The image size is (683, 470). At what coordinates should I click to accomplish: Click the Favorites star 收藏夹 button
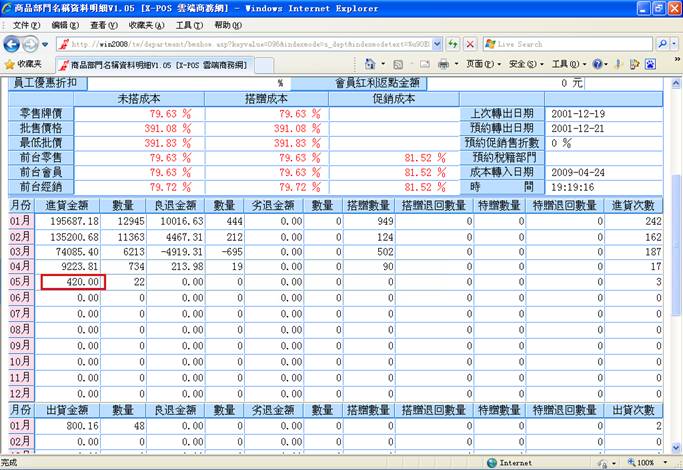[x=22, y=64]
